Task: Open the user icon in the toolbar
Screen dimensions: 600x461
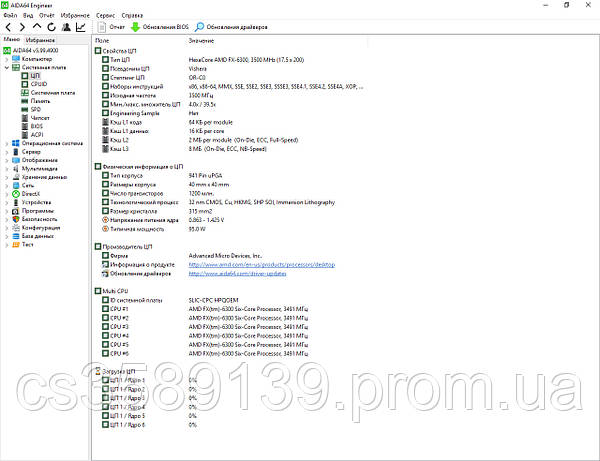Action: click(66, 27)
